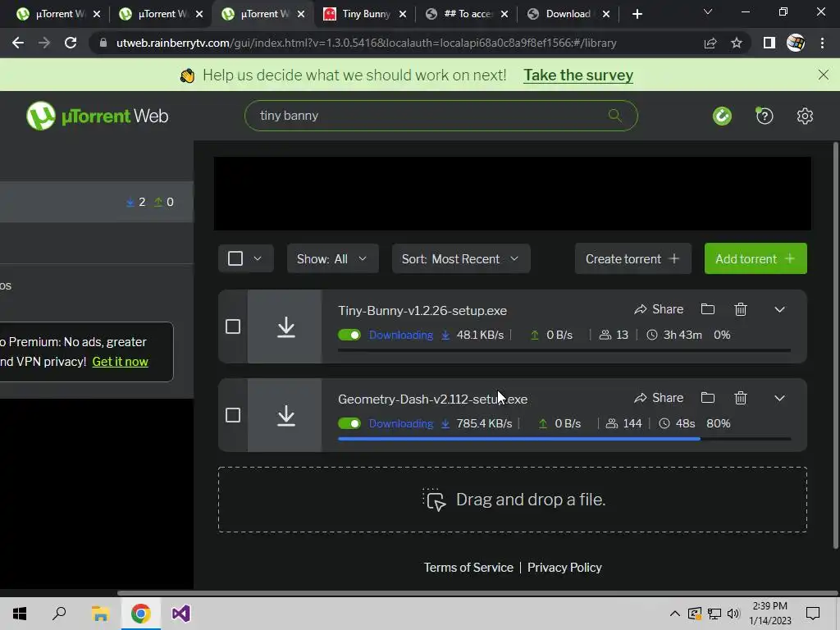The width and height of the screenshot is (840, 630).
Task: Open the Show: All filter dropdown
Action: 333,258
